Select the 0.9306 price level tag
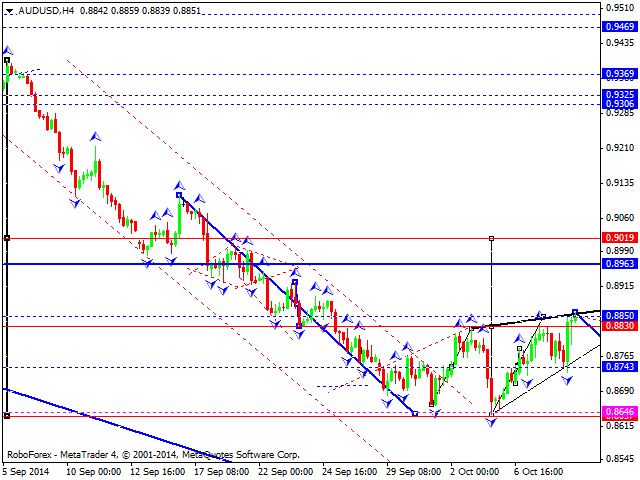This screenshot has width=640, height=480. [620, 104]
